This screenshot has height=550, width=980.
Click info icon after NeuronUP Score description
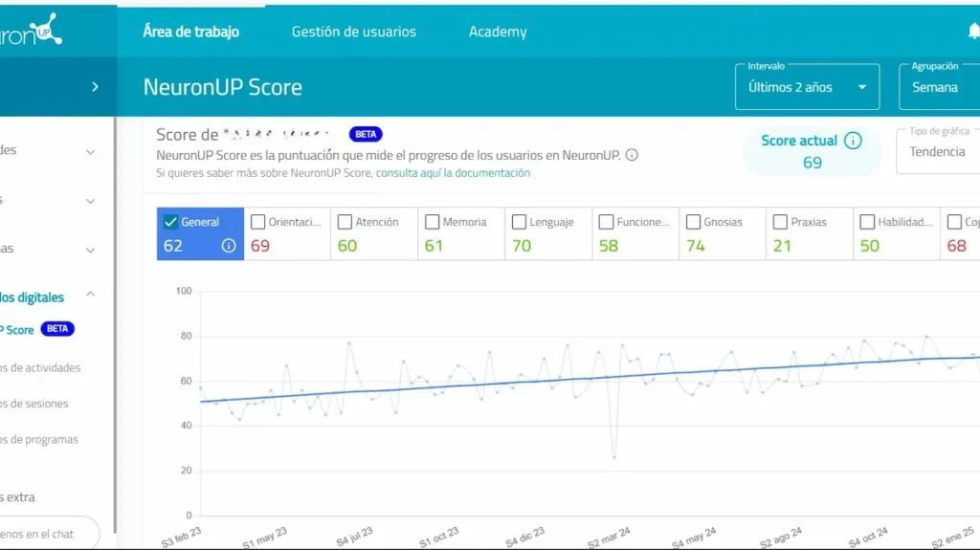tap(632, 155)
